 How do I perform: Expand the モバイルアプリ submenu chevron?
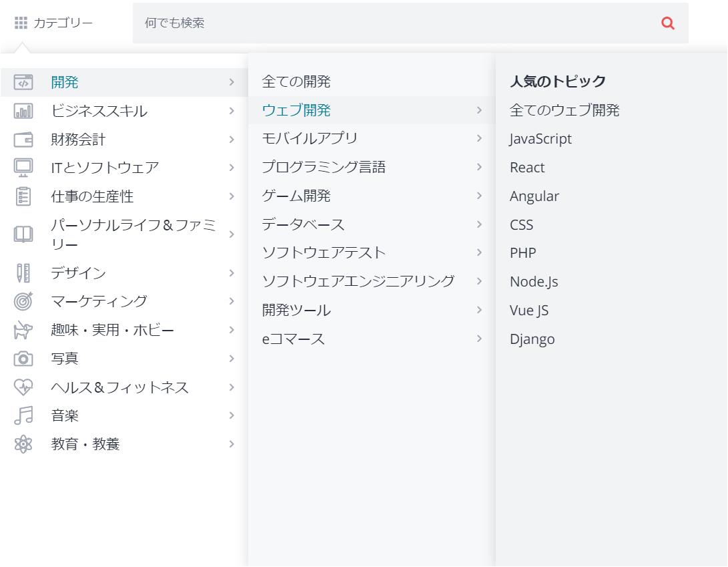coord(480,138)
